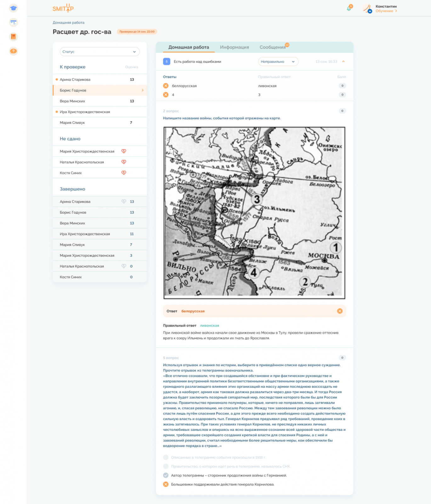Image resolution: width=431 pixels, height=504 pixels.
Task: Click the Оценка column header
Action: (132, 67)
